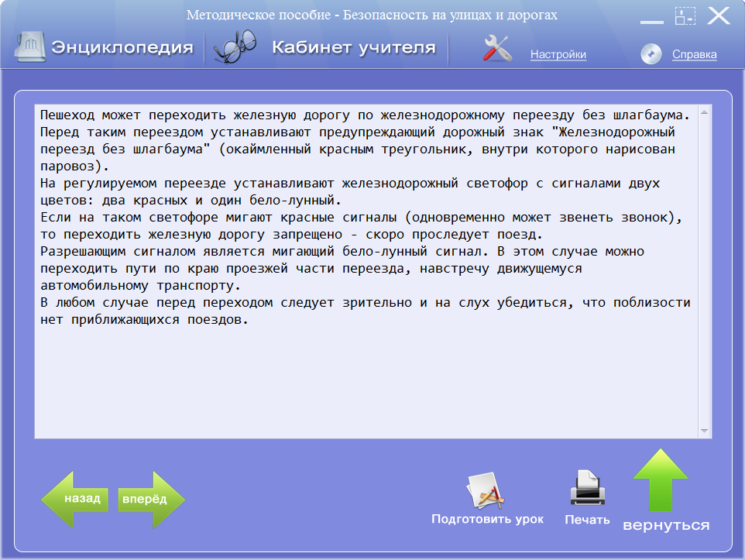This screenshot has height=560, width=745.
Task: Click the large green up arrow
Action: [x=661, y=480]
